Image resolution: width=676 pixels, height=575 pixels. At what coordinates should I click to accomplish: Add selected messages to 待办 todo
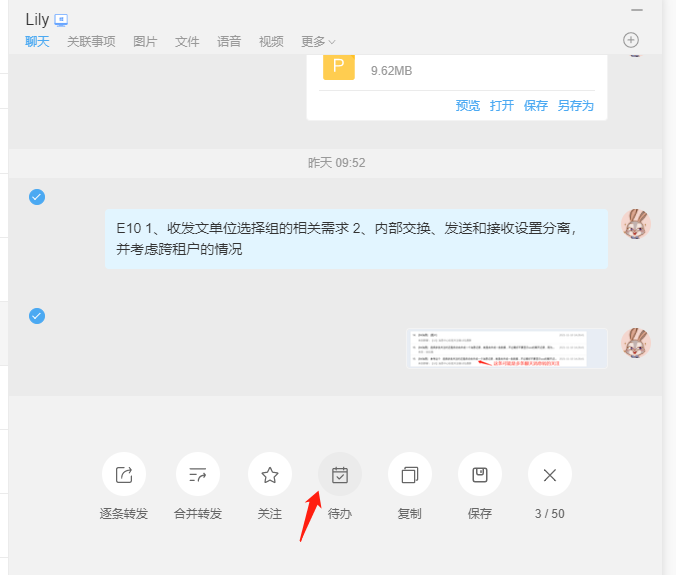point(340,475)
